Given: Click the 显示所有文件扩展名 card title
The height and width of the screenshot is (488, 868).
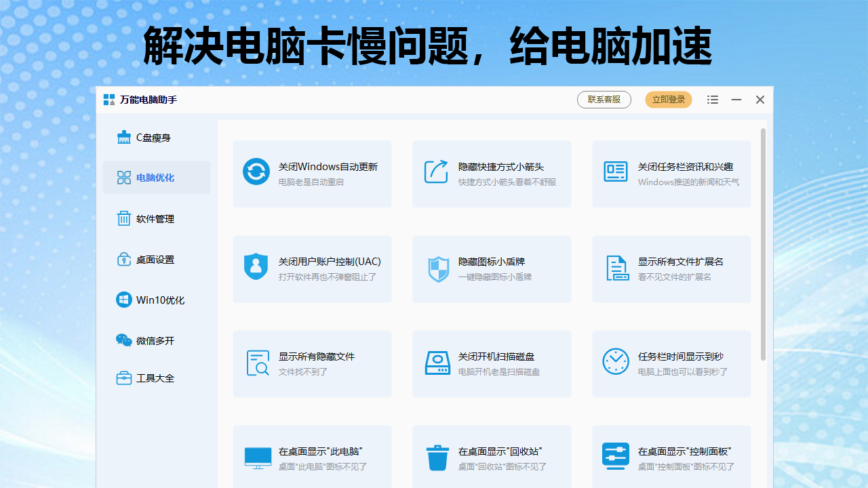Looking at the screenshot, I should 681,262.
